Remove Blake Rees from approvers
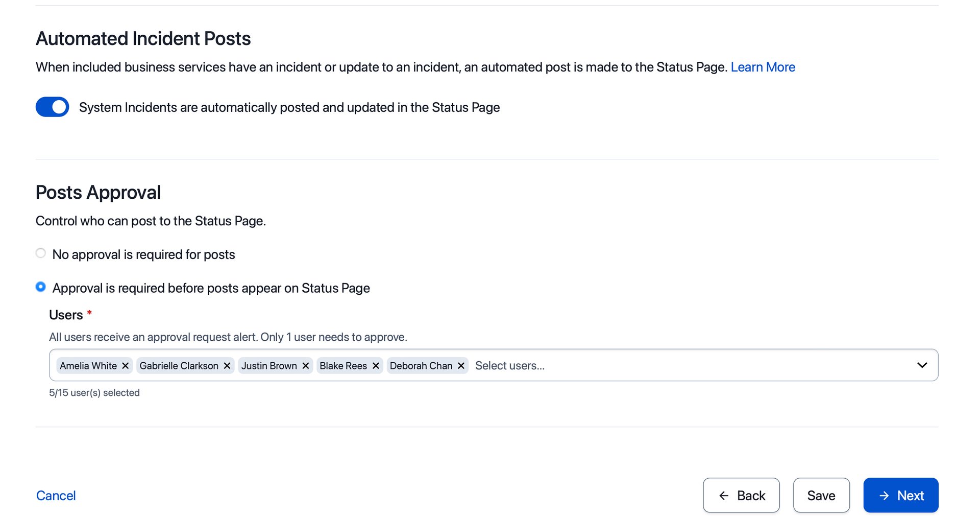The image size is (980, 516). point(376,366)
